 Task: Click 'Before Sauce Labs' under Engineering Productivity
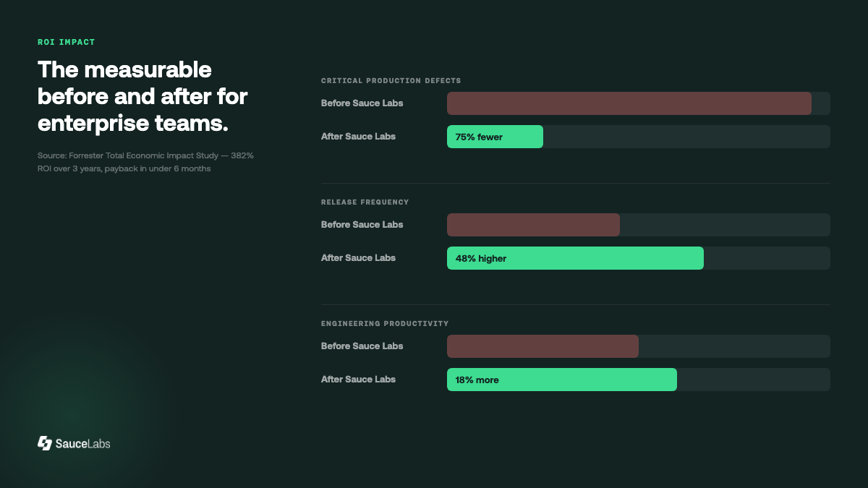pos(362,346)
